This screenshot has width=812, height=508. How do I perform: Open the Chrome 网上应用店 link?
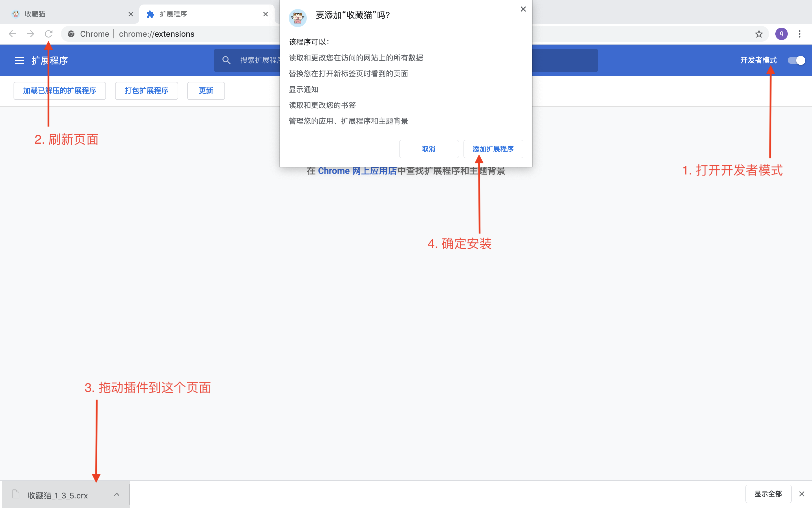357,171
